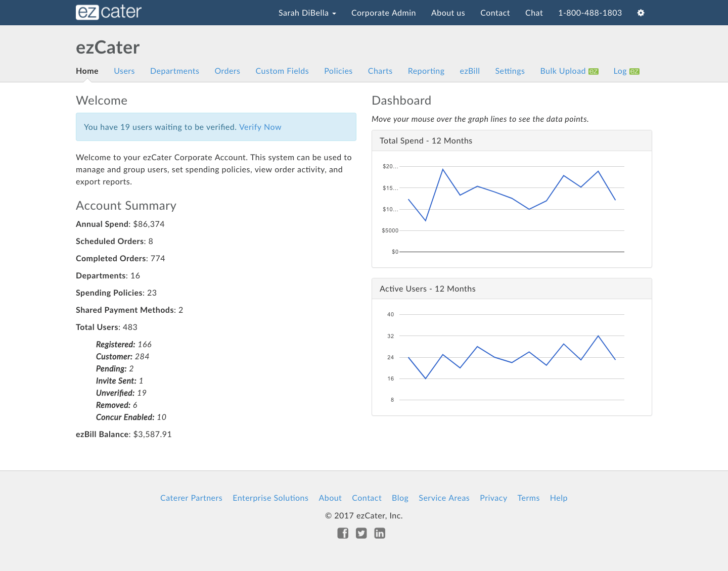Open the Custom Fields tab
728x571 pixels.
pos(282,71)
